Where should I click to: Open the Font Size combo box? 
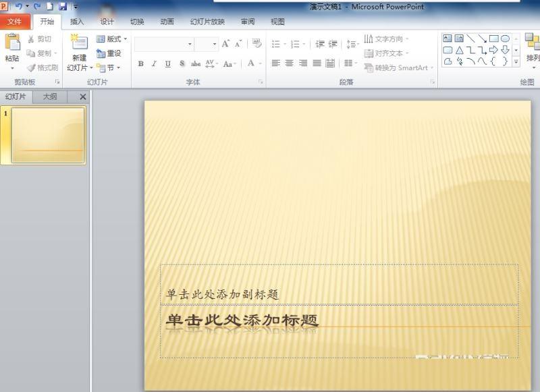(206, 43)
